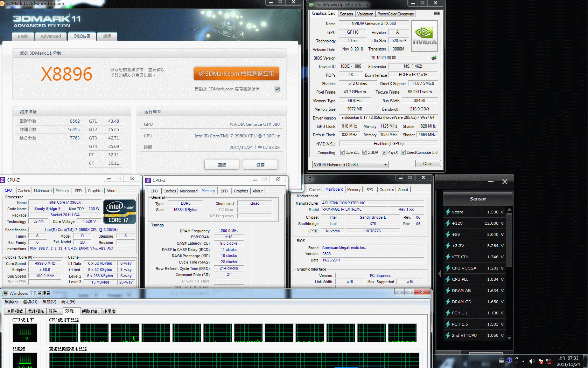Viewport: 588px width, 368px height.
Task: Click the sensor panel left collapse arrow
Action: 440,273
